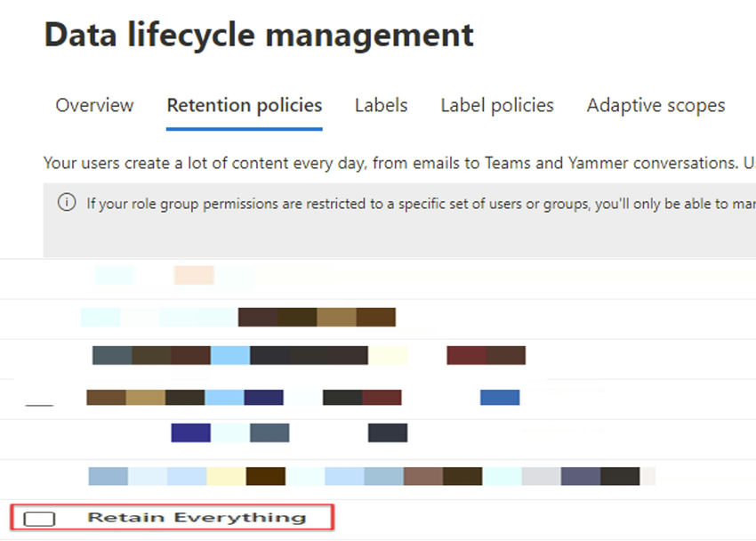Switch to the Overview tab
Screen dimensions: 756x541
(93, 105)
